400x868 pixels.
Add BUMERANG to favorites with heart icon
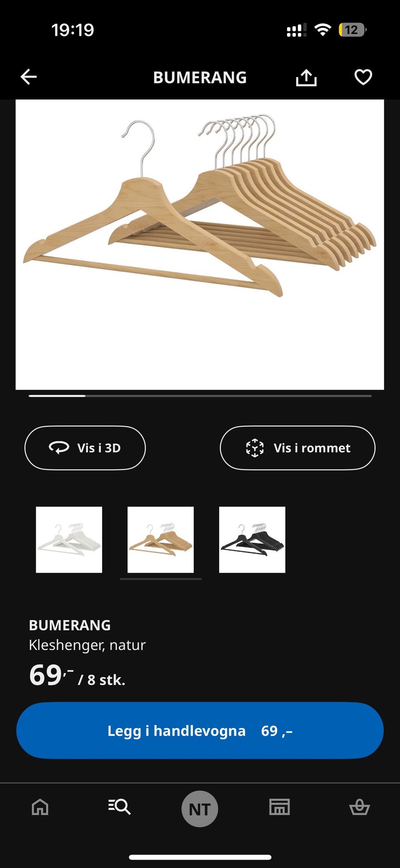coord(363,77)
